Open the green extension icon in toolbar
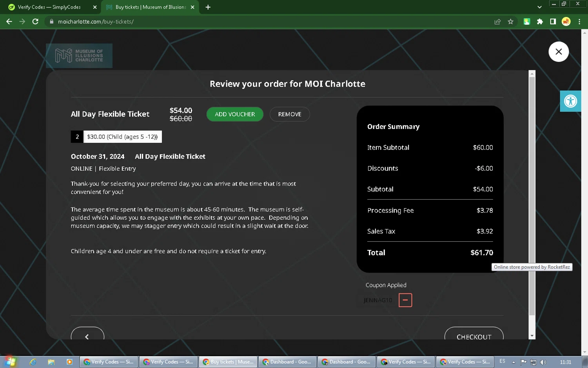Viewport: 588px width, 368px height. coord(527,22)
